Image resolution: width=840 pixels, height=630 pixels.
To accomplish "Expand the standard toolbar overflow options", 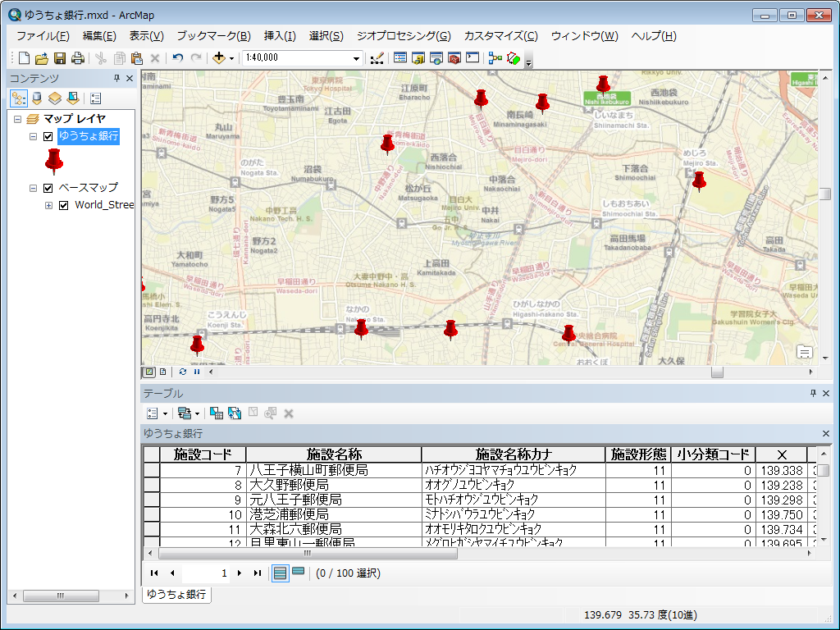I will coord(529,60).
